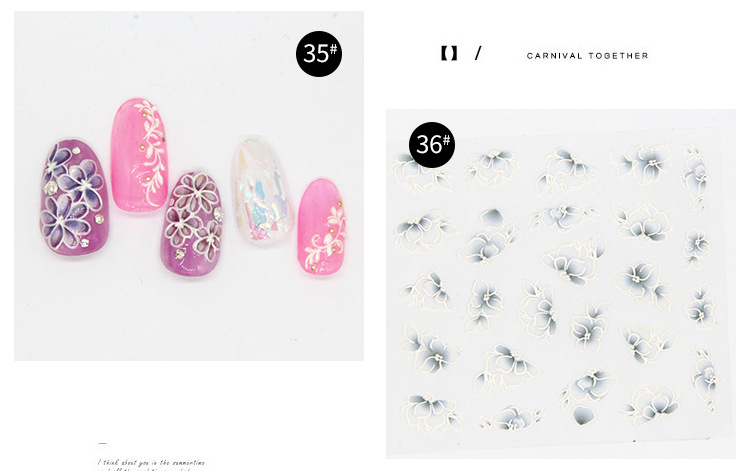Click the bottom-left flower sticker on sheet

click(x=431, y=412)
